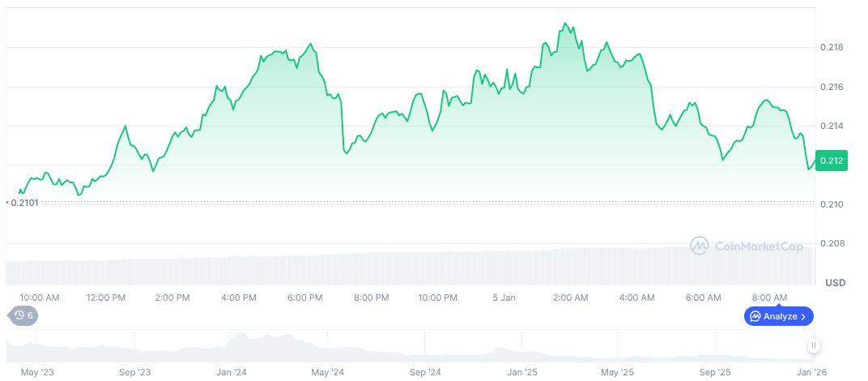Select the 5 Jan date marker

[x=504, y=298]
